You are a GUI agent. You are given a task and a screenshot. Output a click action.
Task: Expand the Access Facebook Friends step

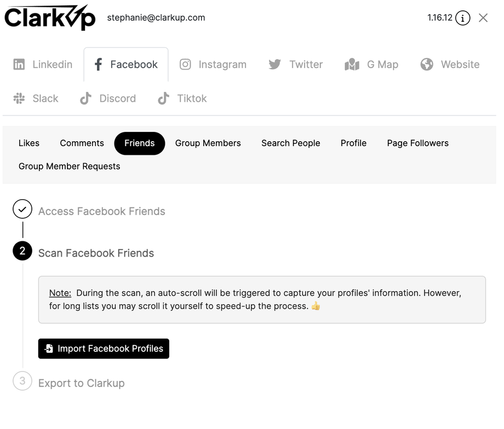pyautogui.click(x=101, y=211)
